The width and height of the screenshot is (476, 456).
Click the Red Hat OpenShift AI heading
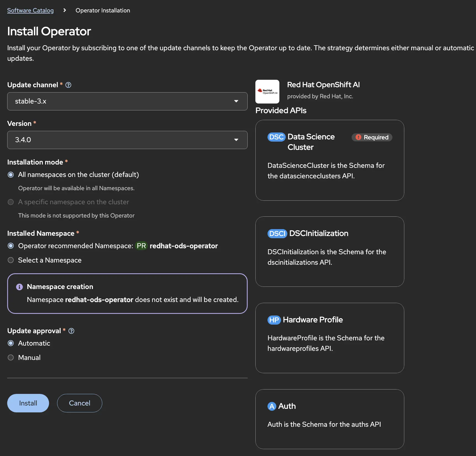[x=323, y=85]
